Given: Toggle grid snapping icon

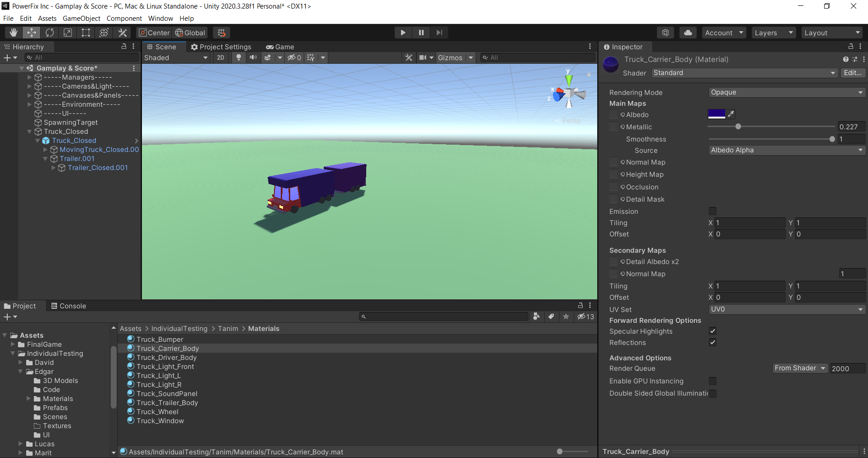Looking at the screenshot, I should (222, 33).
